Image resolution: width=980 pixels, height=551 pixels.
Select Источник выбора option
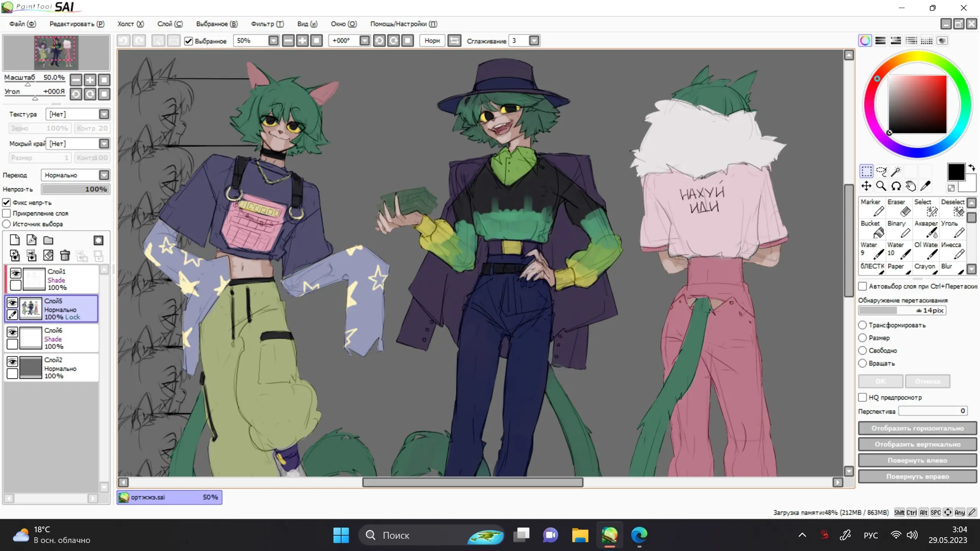[x=7, y=224]
